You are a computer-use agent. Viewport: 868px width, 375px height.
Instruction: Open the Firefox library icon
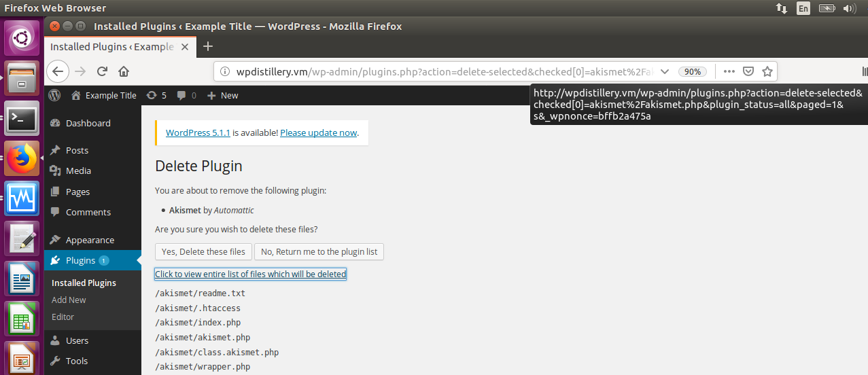point(865,71)
